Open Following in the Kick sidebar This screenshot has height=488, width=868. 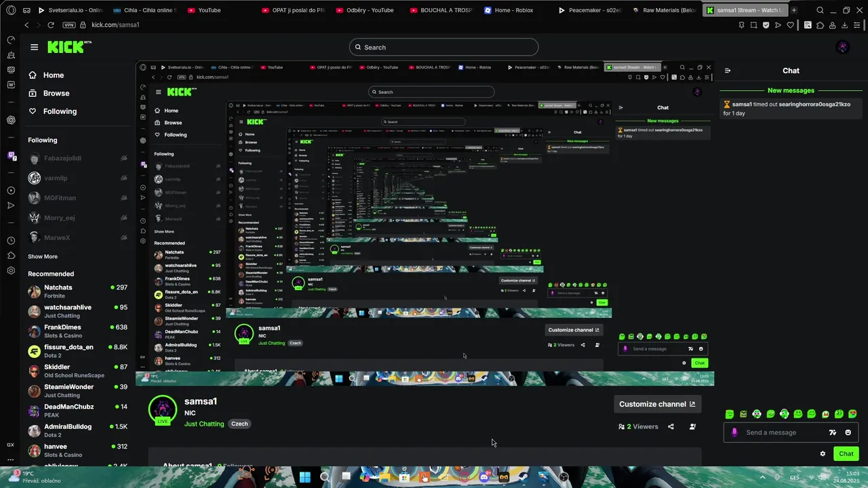point(60,111)
